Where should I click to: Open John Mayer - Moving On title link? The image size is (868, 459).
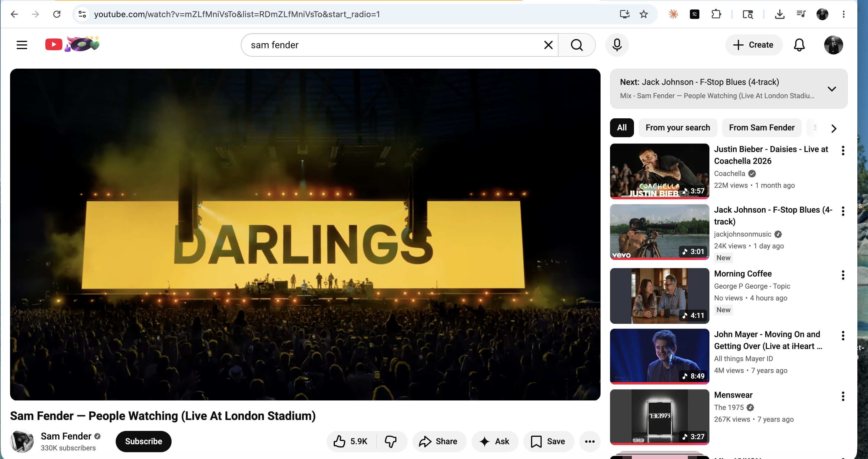768,340
